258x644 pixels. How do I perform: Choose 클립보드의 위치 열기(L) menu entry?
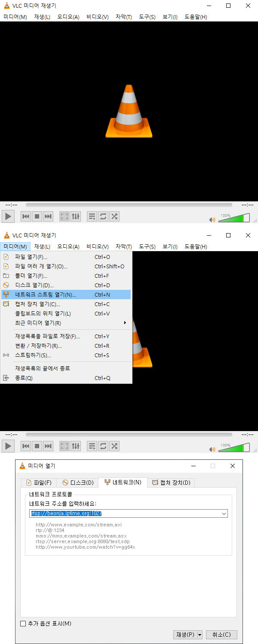[x=66, y=314]
